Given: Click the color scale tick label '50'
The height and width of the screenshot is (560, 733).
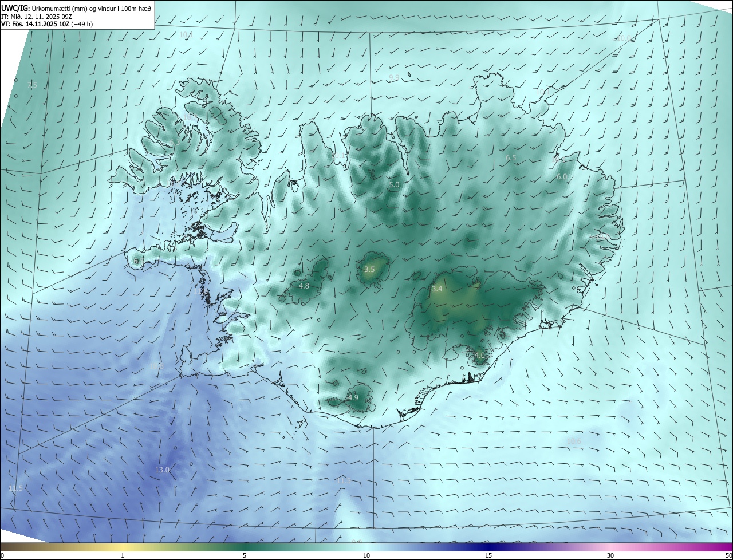Looking at the screenshot, I should tap(729, 555).
